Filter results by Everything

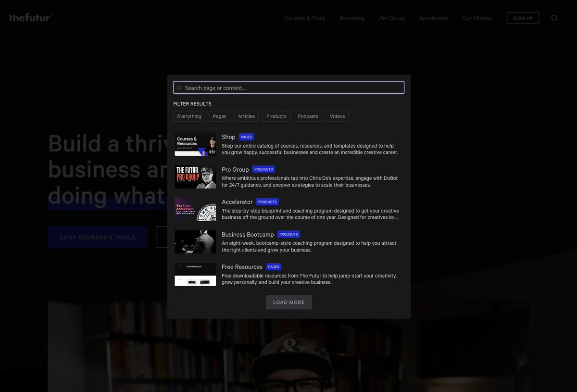tap(189, 116)
